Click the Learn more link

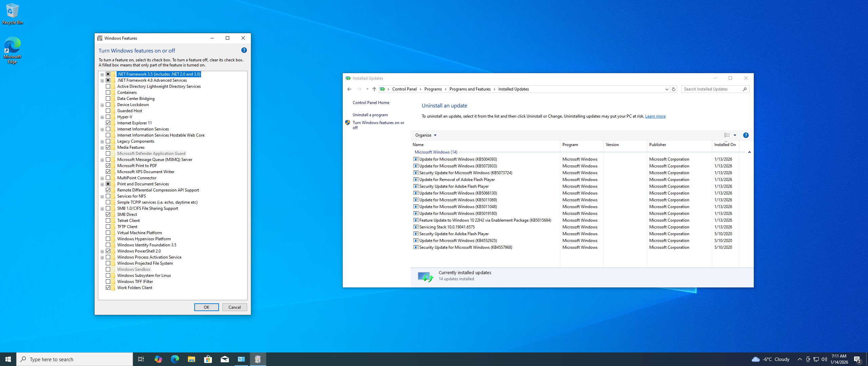655,116
